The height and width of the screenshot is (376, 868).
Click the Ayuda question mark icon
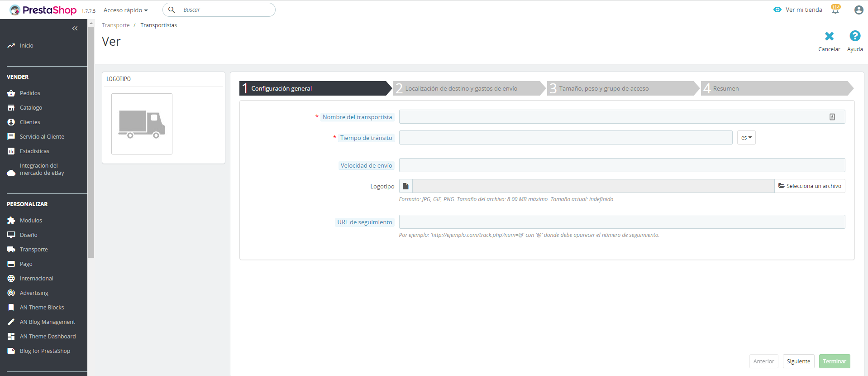tap(855, 36)
